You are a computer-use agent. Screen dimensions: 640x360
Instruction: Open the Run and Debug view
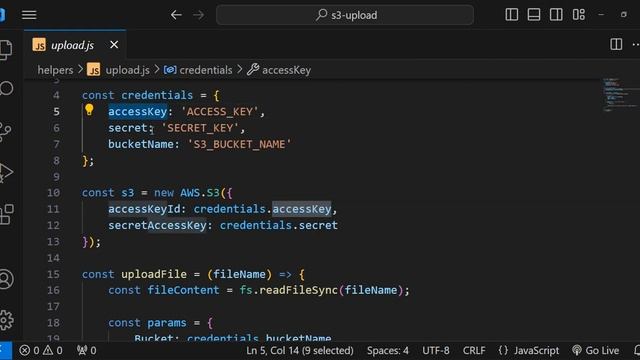6,172
